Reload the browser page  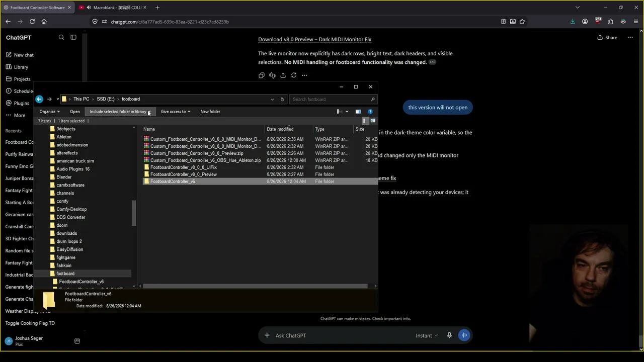point(32,22)
